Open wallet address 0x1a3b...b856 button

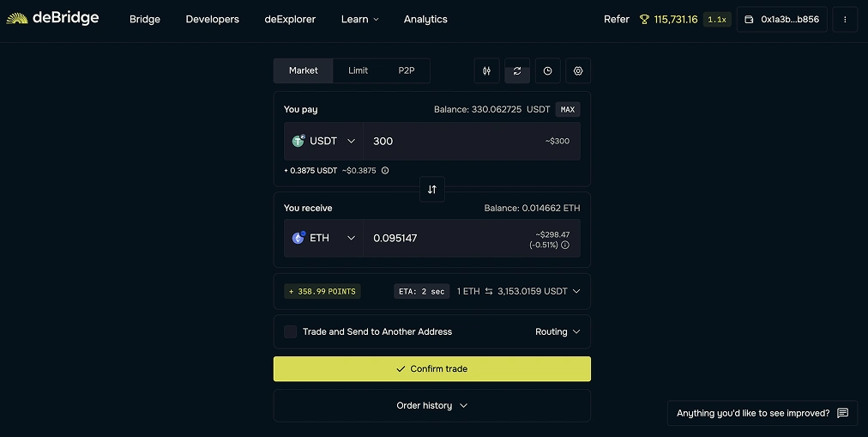click(x=781, y=20)
